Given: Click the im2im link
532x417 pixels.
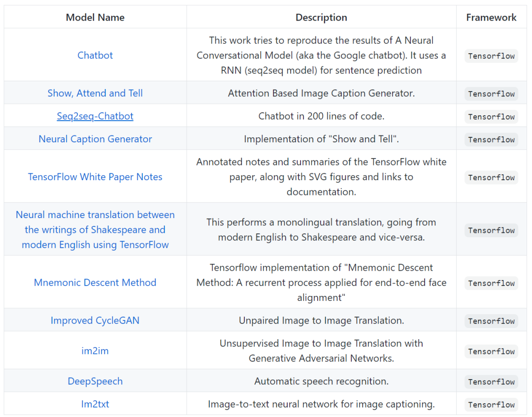Looking at the screenshot, I should coord(95,351).
